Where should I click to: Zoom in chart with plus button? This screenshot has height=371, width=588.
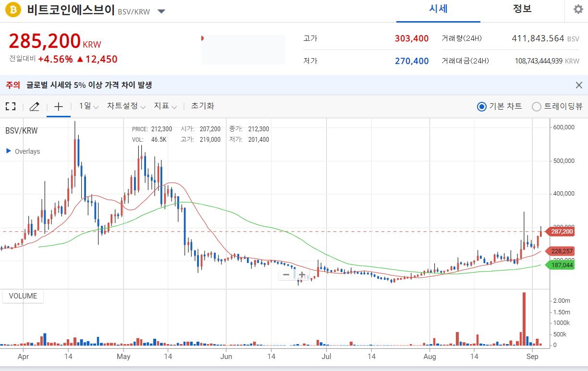point(302,275)
